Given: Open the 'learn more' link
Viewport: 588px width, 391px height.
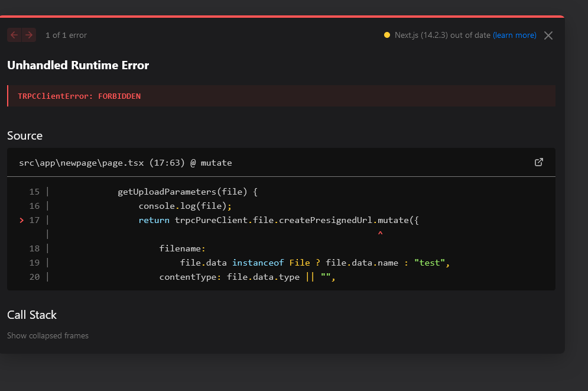Looking at the screenshot, I should (515, 35).
